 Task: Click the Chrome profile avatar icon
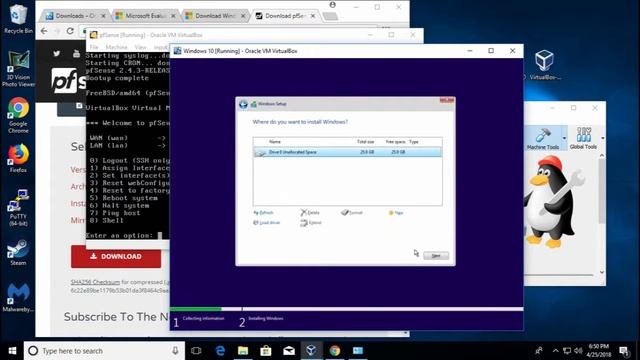coord(333,5)
